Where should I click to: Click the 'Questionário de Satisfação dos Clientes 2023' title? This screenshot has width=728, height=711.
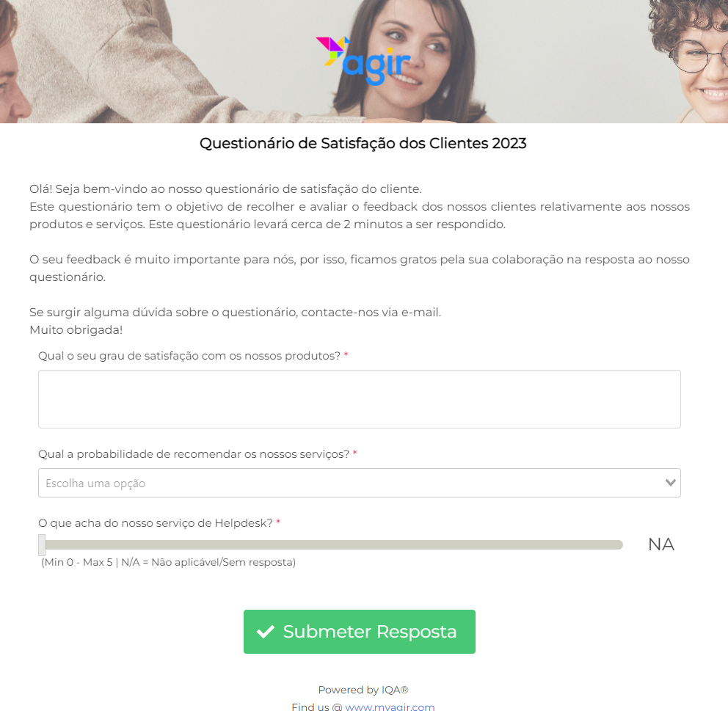pyautogui.click(x=363, y=143)
